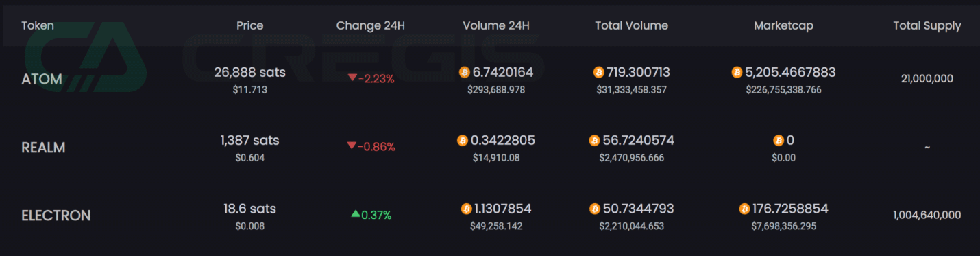Click Bitcoin icon next to 50.7344793
This screenshot has height=256, width=980.
coord(595,209)
